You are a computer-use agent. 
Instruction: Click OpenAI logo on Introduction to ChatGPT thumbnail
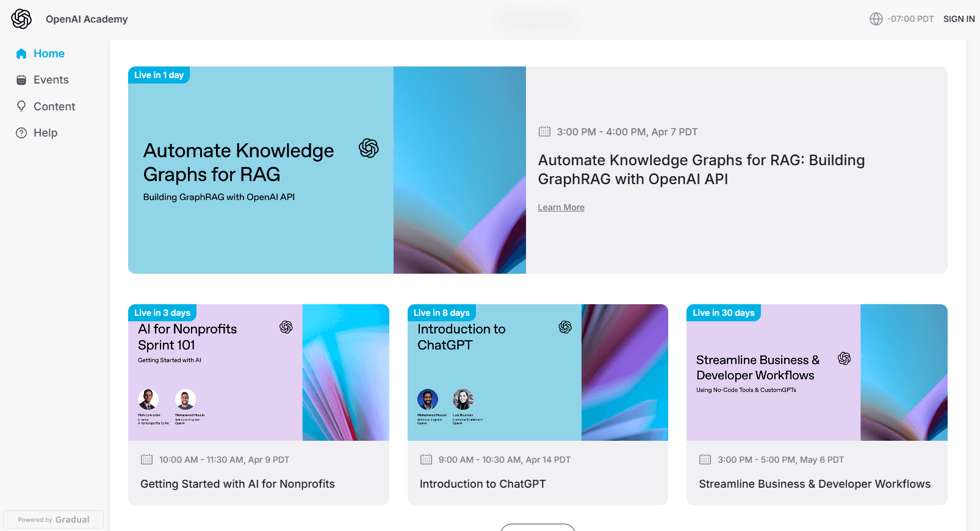[565, 327]
